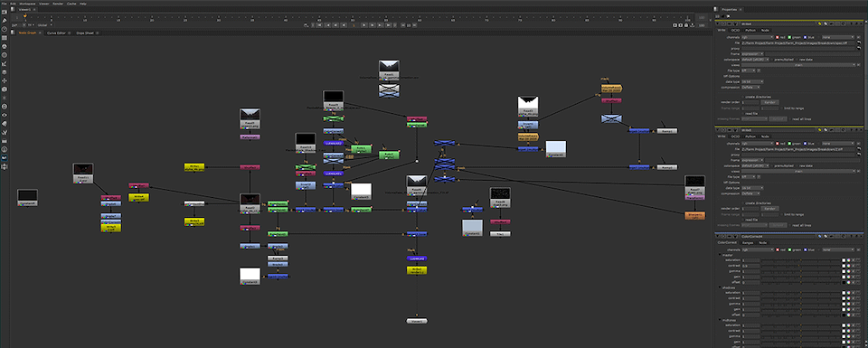Viewport: 868px width, 348px height.
Task: Collapse the shadows group in ColorCorrect4
Action: tap(720, 287)
